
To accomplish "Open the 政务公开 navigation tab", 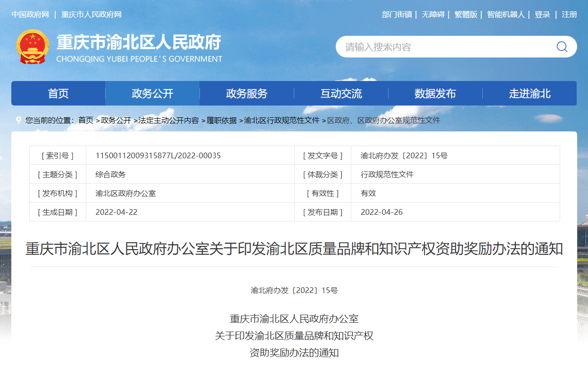I will [x=152, y=94].
